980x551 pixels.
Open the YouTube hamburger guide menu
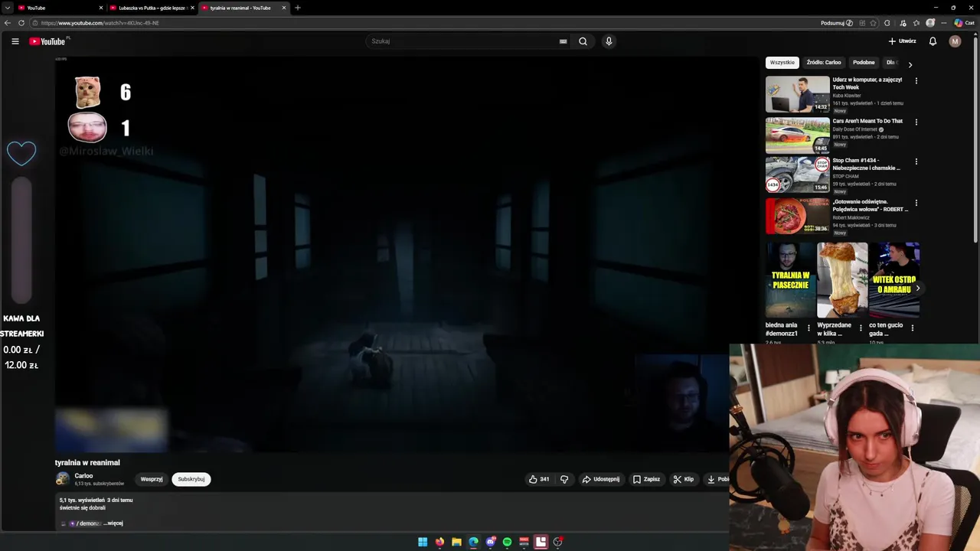(x=15, y=41)
